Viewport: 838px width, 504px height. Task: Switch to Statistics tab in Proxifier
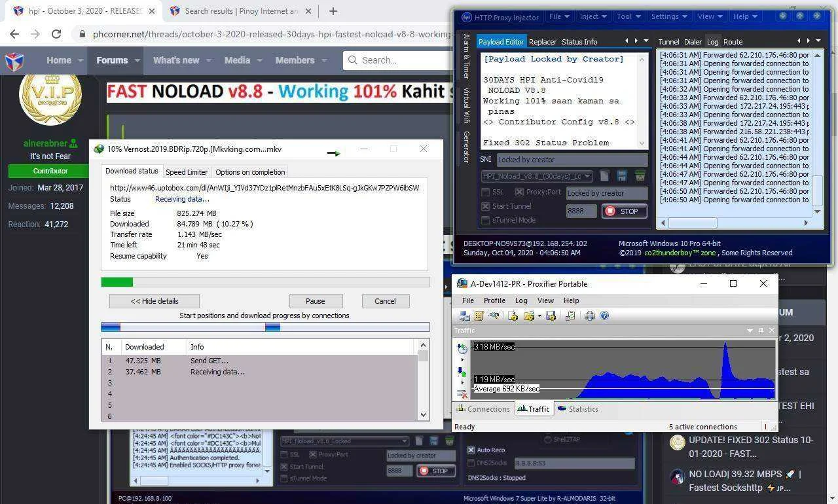(577, 409)
